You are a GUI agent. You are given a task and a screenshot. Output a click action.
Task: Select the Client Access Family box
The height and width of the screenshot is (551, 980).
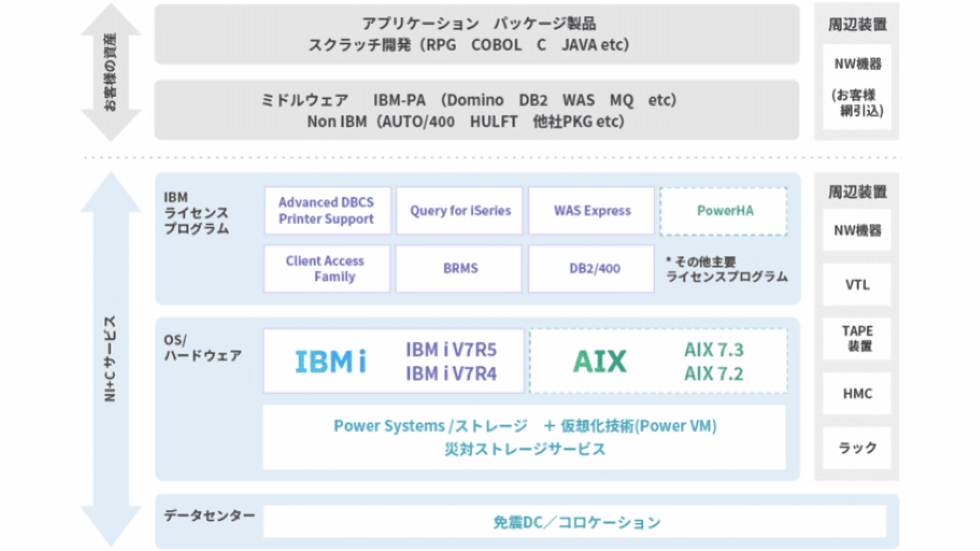(x=326, y=268)
